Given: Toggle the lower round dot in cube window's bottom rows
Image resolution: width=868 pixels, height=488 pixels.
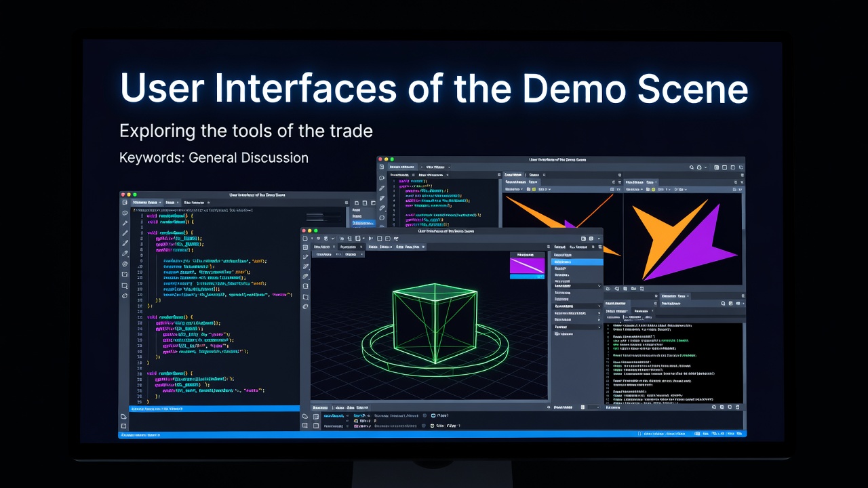Looking at the screenshot, I should point(423,426).
